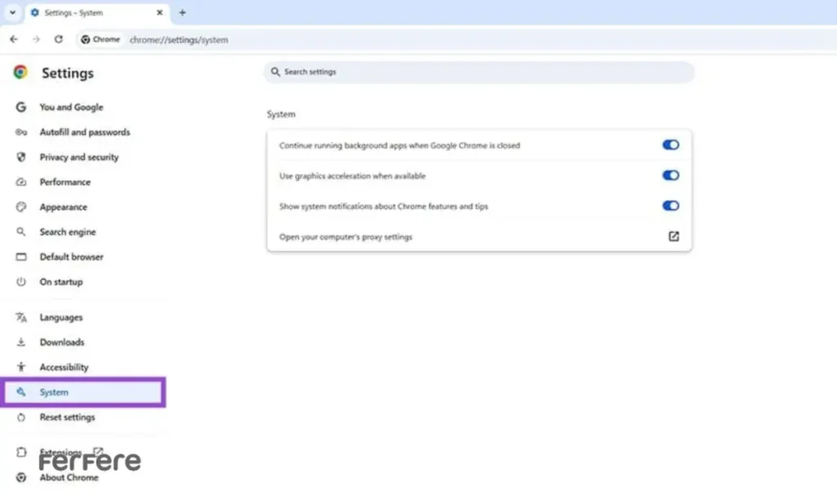
Task: Click the Downloads arrow icon in sidebar
Action: click(x=21, y=342)
